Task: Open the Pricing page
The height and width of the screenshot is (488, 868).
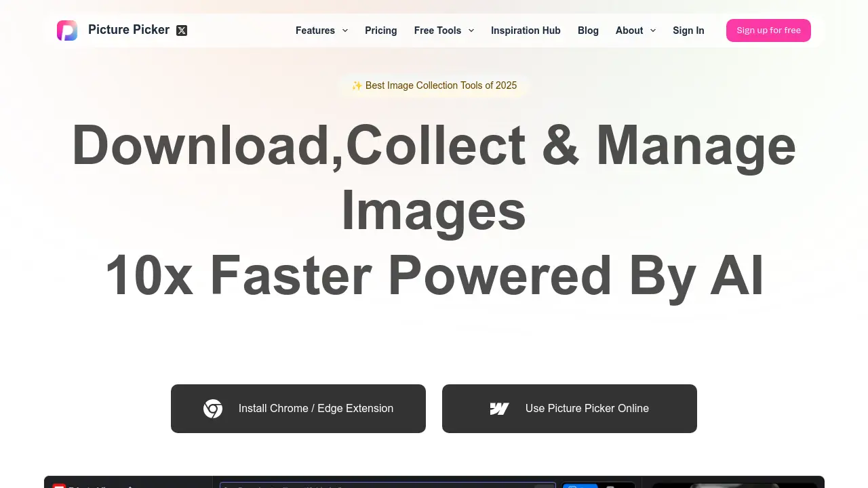Action: pyautogui.click(x=381, y=30)
